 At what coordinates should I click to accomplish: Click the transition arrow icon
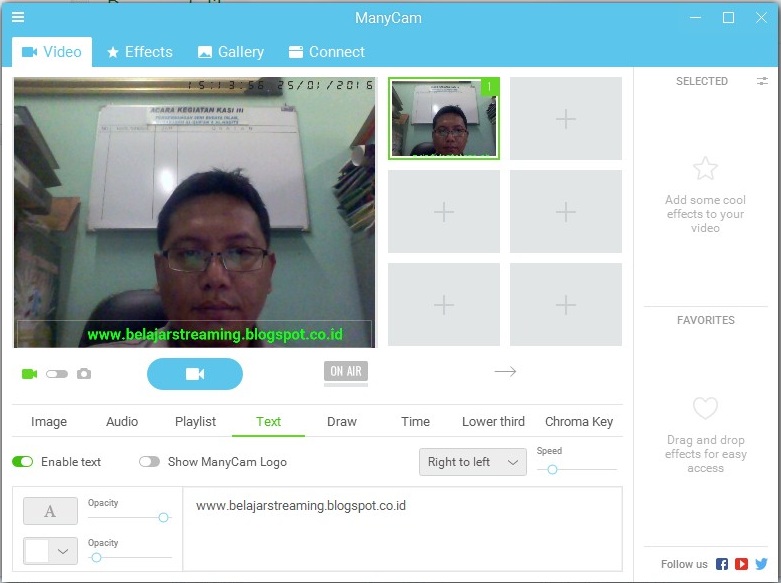[505, 371]
